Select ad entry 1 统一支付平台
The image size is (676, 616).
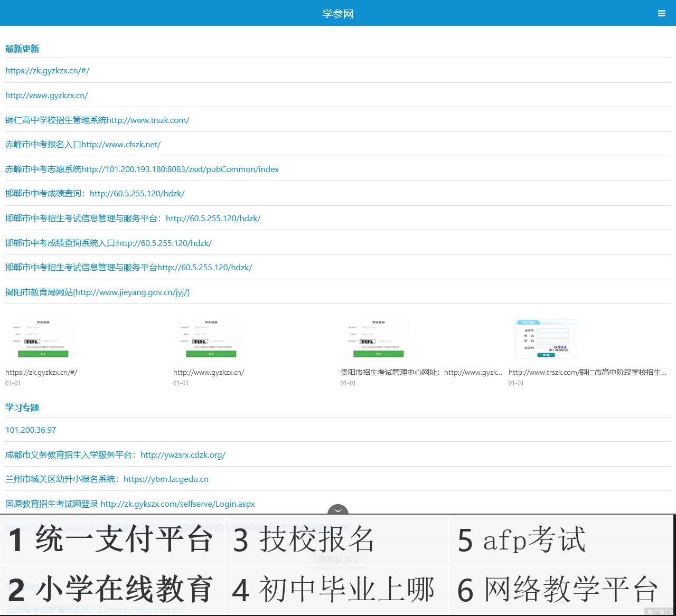[111, 539]
